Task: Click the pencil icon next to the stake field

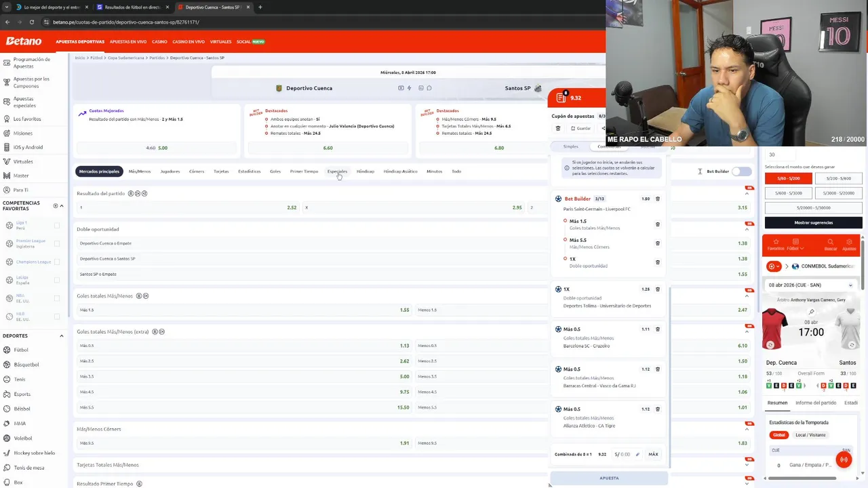Action: 637,454
